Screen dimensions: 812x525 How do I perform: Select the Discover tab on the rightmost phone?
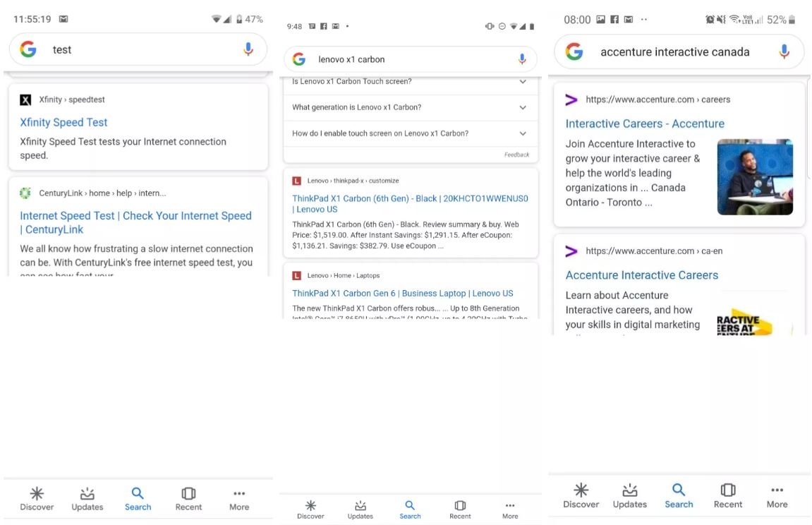pos(581,495)
